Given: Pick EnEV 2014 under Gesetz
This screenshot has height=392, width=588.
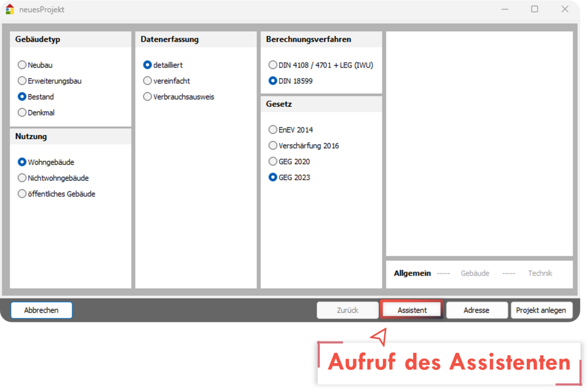Looking at the screenshot, I should pos(273,130).
